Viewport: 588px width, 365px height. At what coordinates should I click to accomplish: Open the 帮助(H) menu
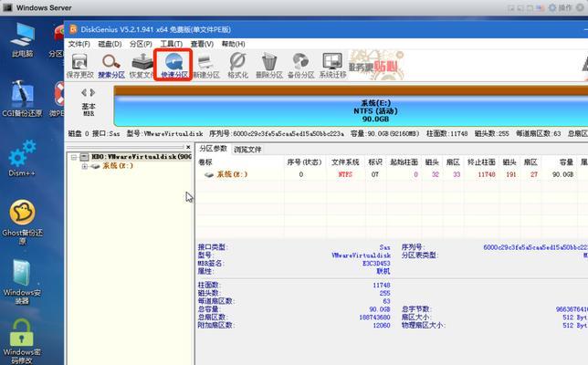233,44
